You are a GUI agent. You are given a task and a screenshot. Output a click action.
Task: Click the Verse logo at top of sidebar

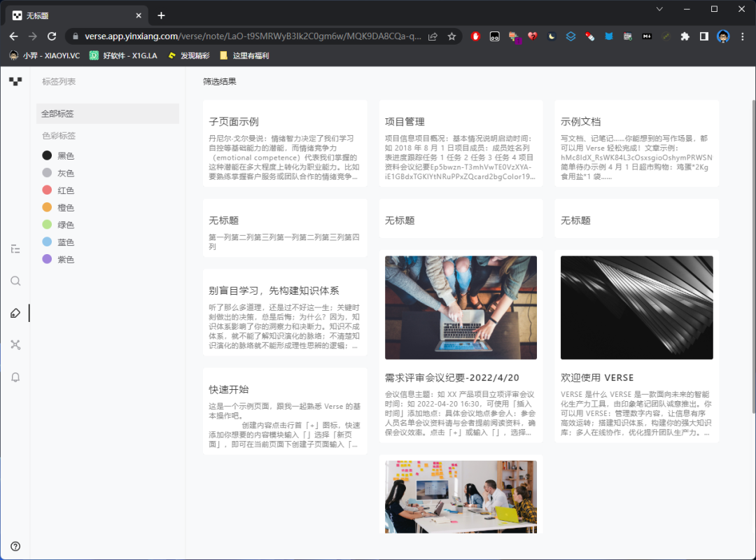[15, 82]
